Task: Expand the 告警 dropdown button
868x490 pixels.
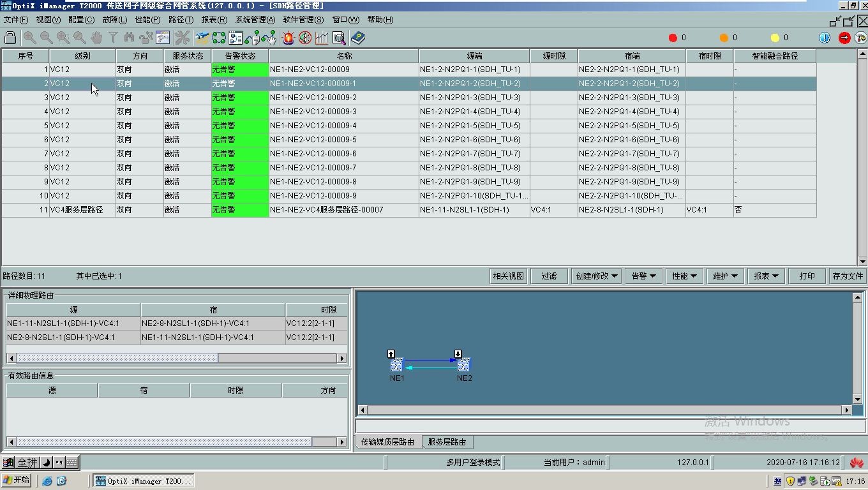Action: pos(643,276)
